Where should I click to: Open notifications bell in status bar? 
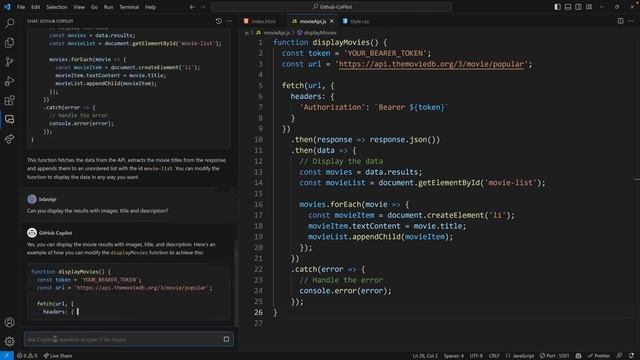coord(631,356)
